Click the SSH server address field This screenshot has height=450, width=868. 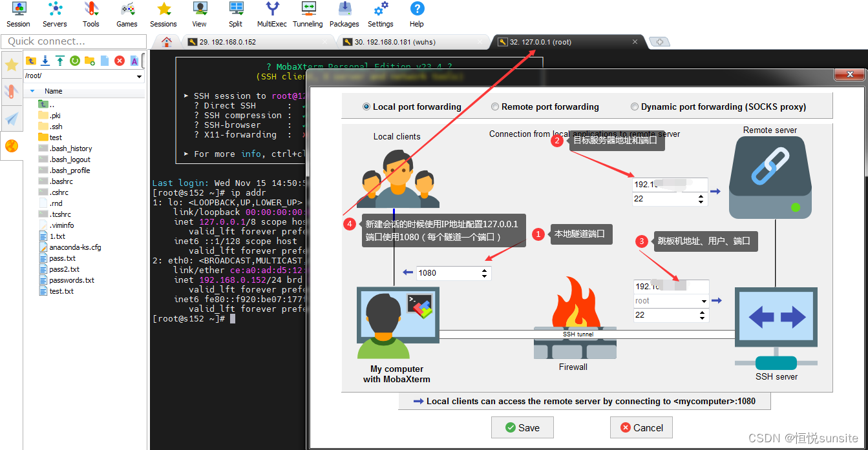[x=672, y=287]
